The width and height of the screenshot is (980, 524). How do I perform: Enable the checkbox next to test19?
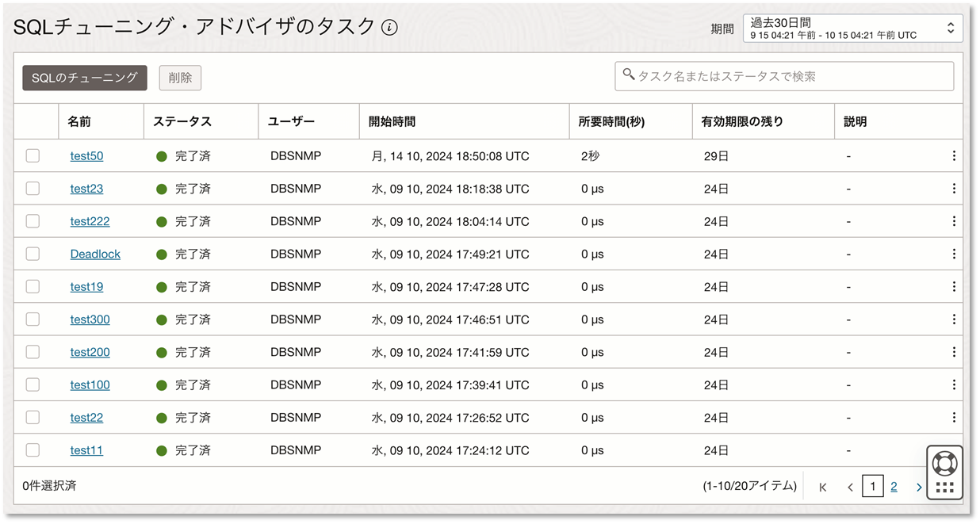33,286
